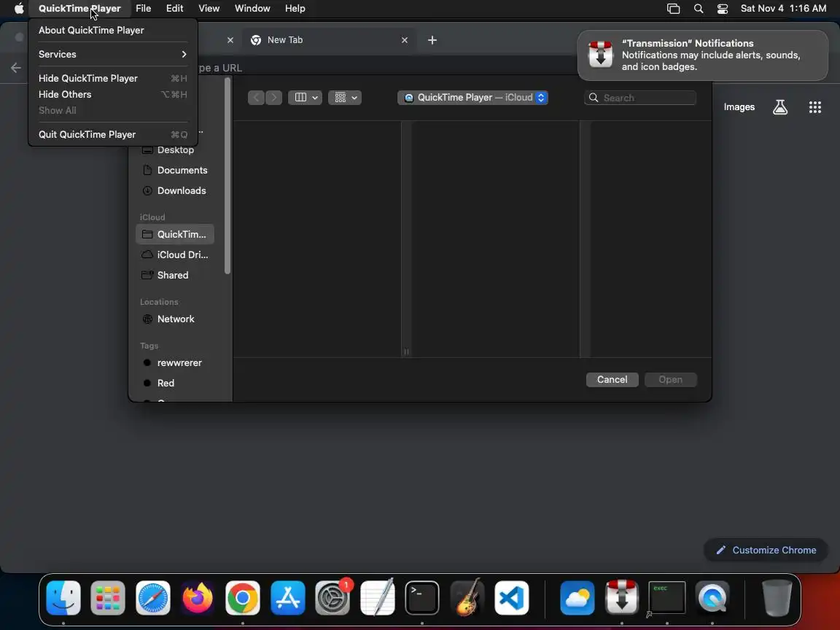Click Chrome's back arrow button
Screen dimensions: 840x630
(x=16, y=68)
